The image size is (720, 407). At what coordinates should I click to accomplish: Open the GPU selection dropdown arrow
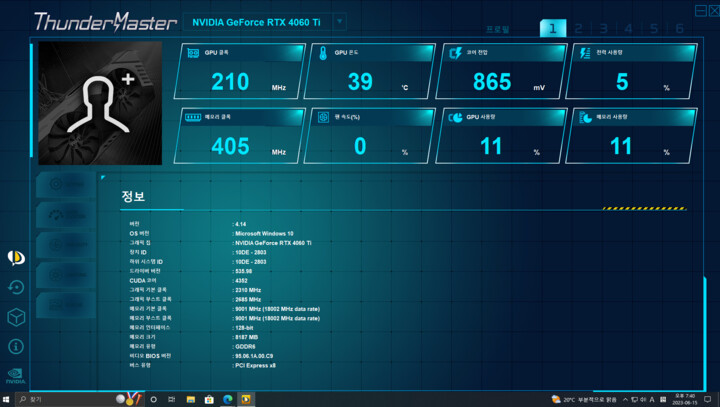(340, 21)
